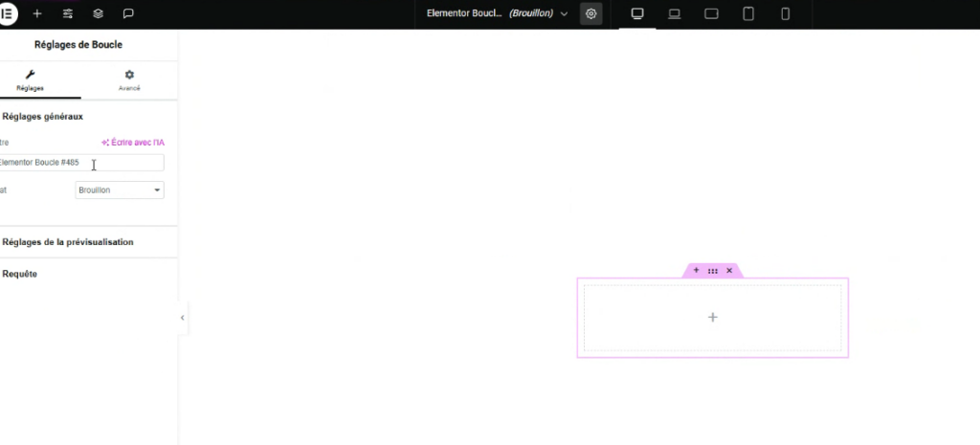Open the add element plus panel
Viewport: 980px width, 445px height.
click(x=37, y=14)
